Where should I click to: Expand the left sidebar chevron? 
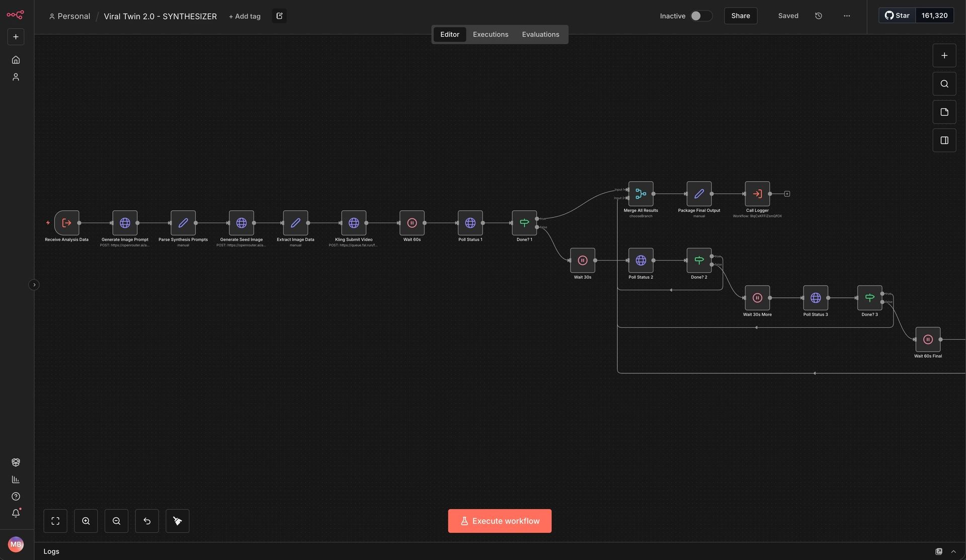[34, 285]
